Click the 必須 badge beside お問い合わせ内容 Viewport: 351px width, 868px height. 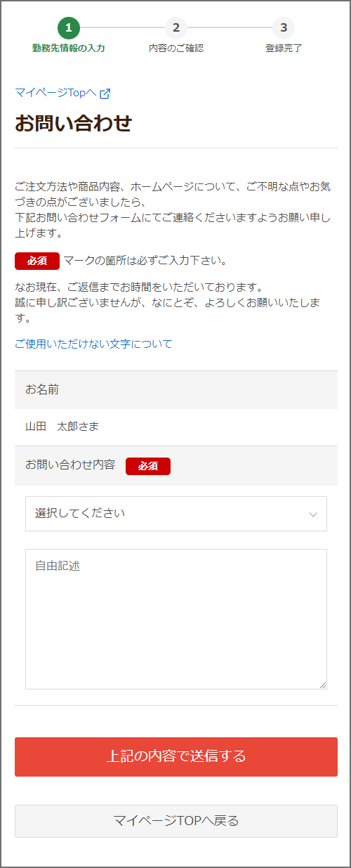(148, 466)
